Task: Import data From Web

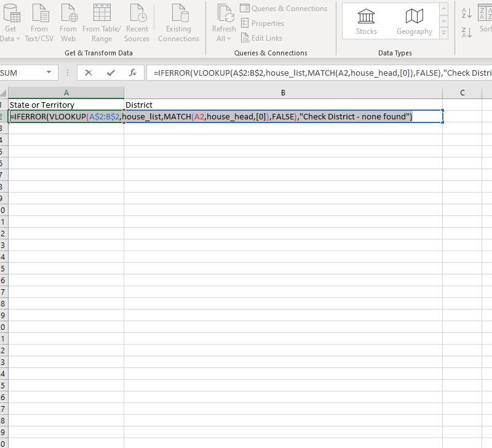Action: pyautogui.click(x=68, y=23)
